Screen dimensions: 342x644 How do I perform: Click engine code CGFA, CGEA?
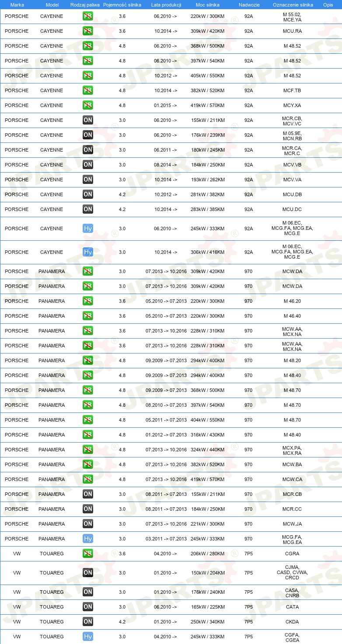coord(292,637)
